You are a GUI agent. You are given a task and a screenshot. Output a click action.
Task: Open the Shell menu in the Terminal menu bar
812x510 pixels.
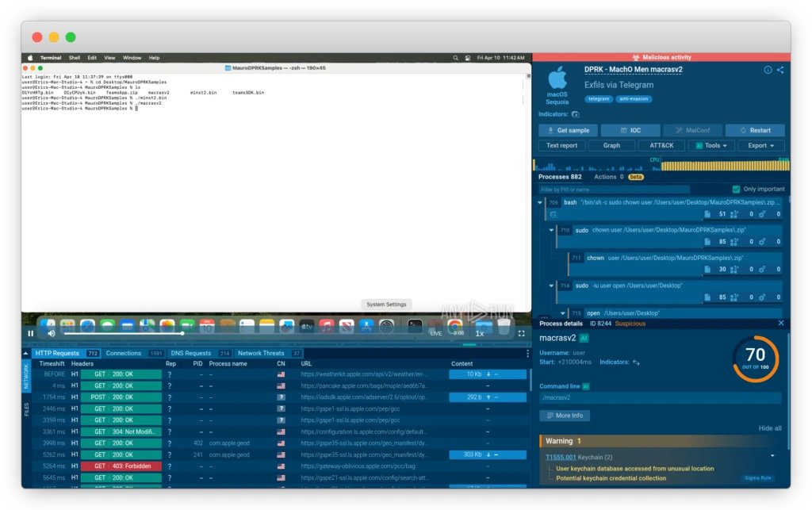point(74,58)
